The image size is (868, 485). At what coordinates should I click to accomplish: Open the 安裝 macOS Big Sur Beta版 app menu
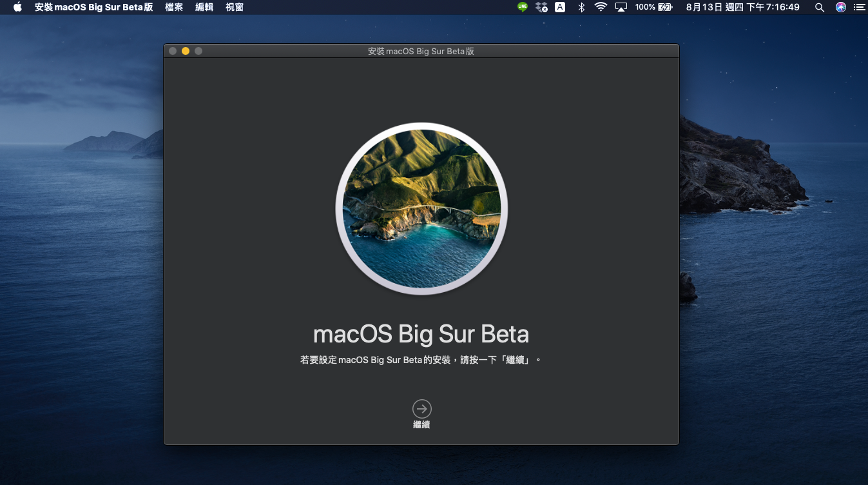click(94, 7)
